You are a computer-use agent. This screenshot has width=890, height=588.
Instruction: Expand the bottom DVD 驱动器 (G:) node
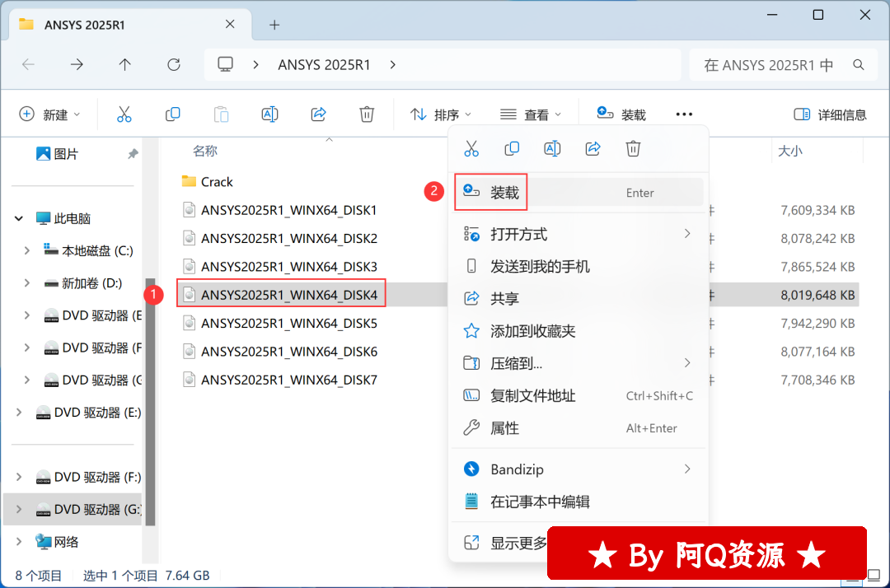[x=19, y=509]
